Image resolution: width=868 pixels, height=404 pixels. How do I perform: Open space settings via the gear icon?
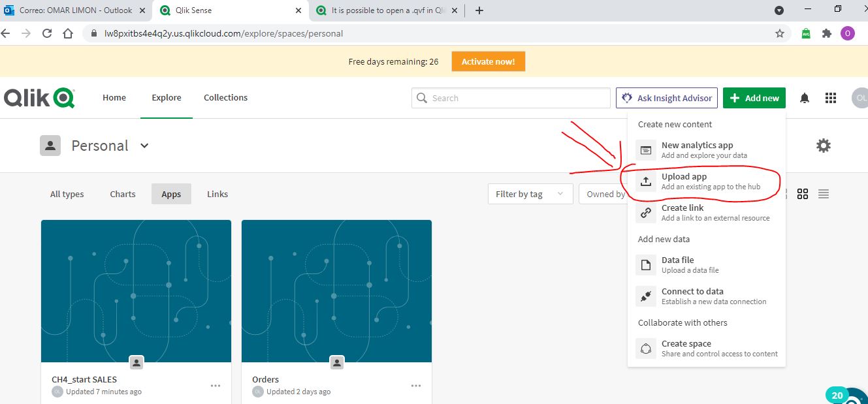pyautogui.click(x=823, y=145)
